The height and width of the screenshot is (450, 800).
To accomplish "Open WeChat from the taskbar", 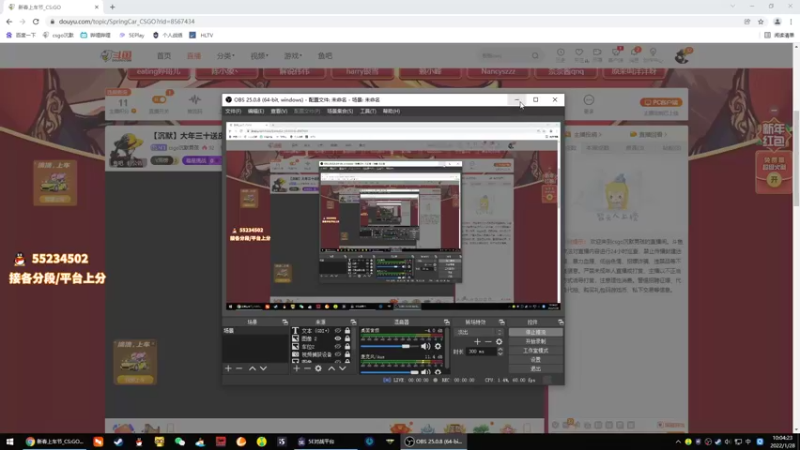I will tap(180, 442).
